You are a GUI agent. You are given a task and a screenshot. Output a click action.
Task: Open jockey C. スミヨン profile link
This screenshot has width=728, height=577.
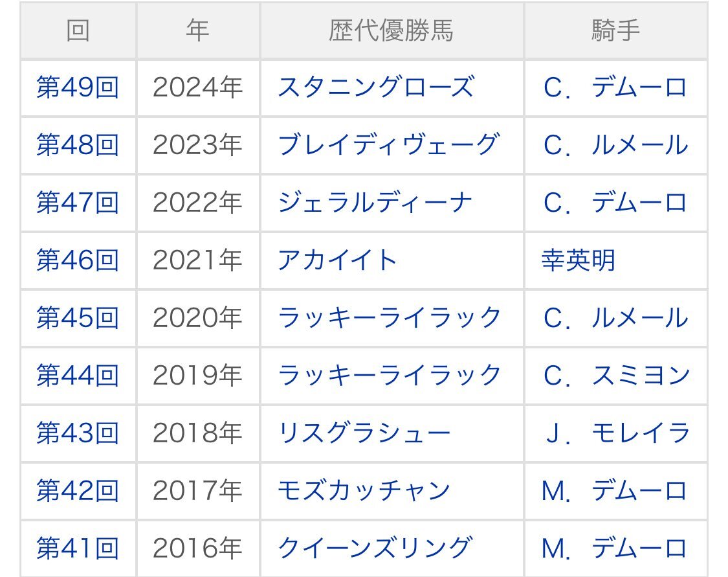pos(616,376)
